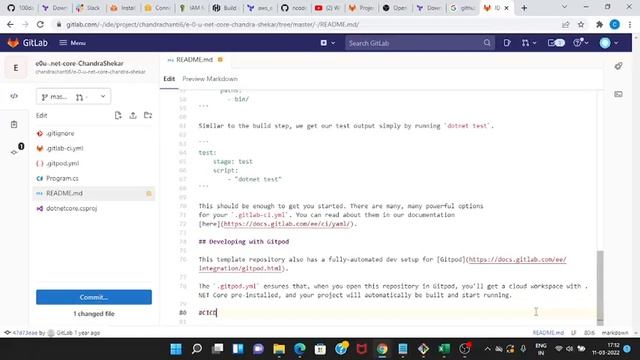Reload the browser page

[40, 24]
